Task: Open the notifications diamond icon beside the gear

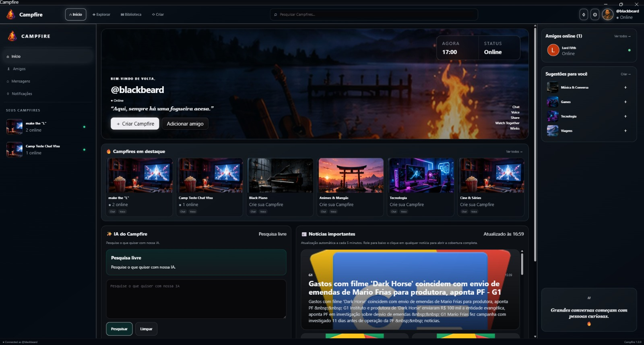Action: click(584, 14)
